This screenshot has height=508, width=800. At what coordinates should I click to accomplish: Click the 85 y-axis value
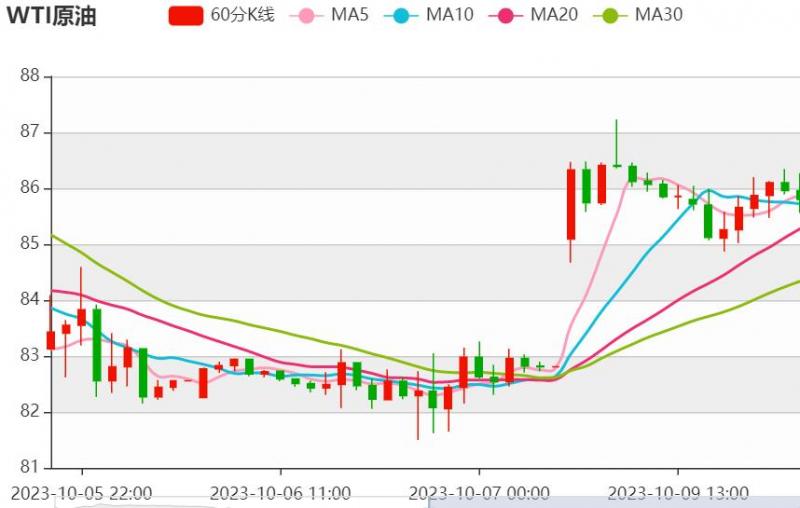click(30, 244)
